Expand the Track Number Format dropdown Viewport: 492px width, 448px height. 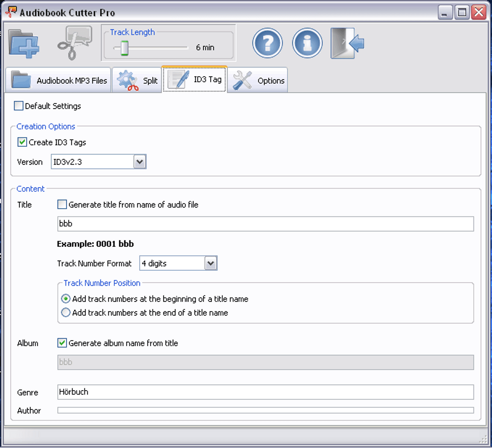coord(211,263)
